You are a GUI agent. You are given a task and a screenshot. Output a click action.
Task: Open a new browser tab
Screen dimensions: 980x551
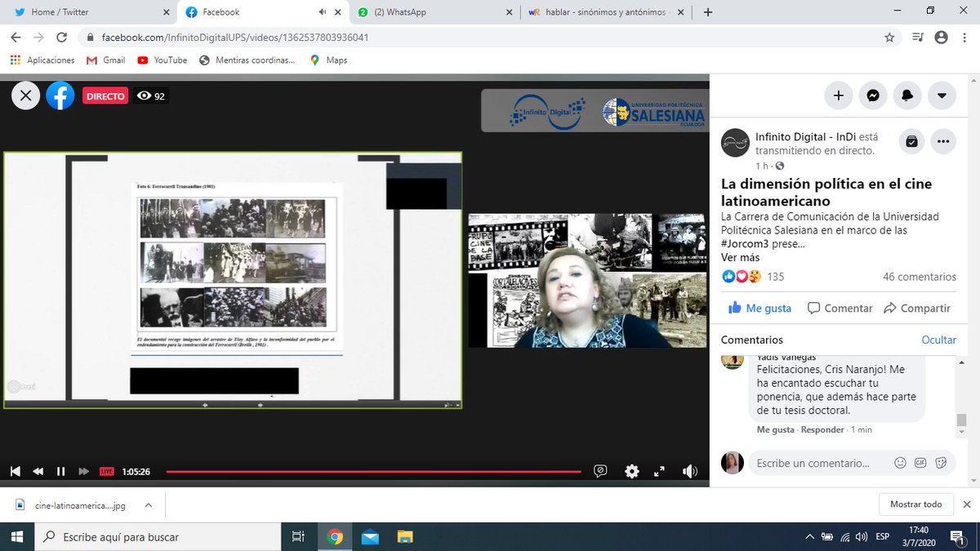click(x=707, y=12)
